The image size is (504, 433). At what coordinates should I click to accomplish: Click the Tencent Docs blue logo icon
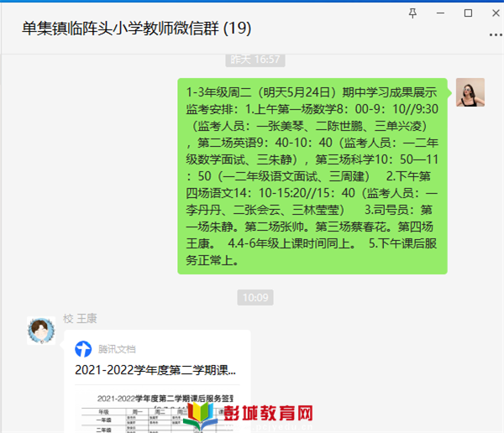pos(83,349)
